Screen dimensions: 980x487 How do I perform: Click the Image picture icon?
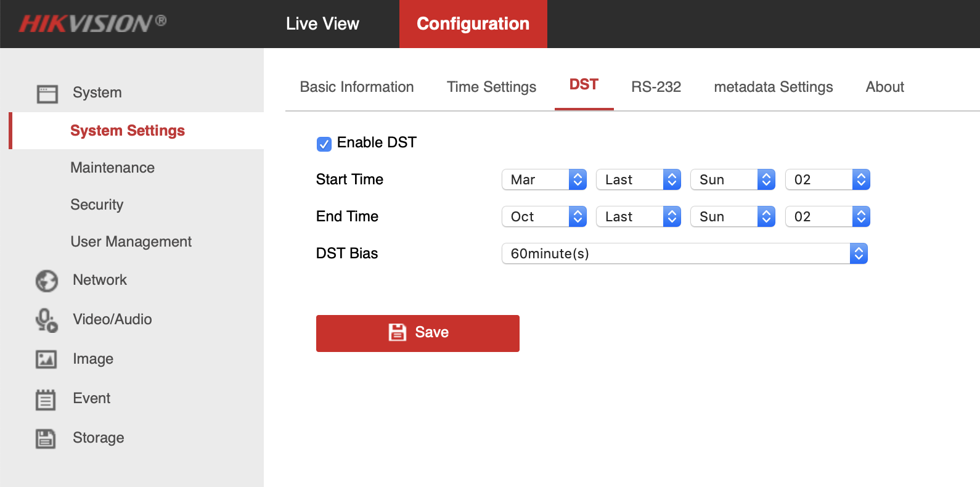point(46,359)
